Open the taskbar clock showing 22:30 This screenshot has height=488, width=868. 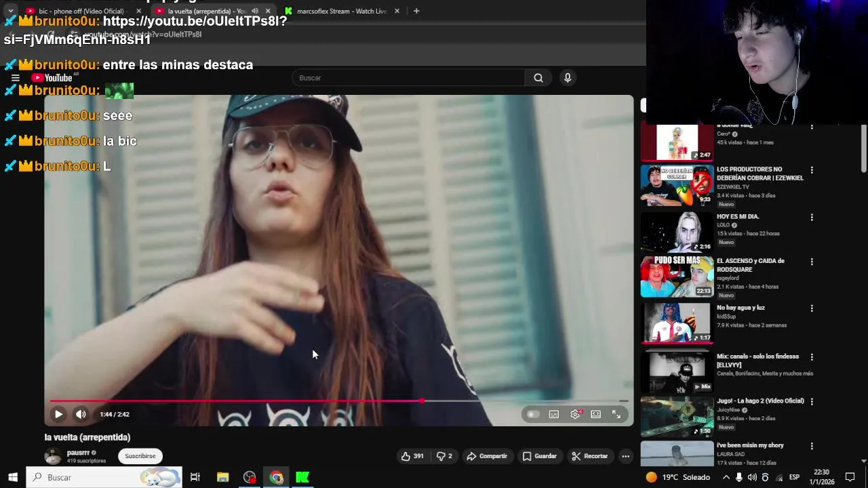pyautogui.click(x=821, y=477)
